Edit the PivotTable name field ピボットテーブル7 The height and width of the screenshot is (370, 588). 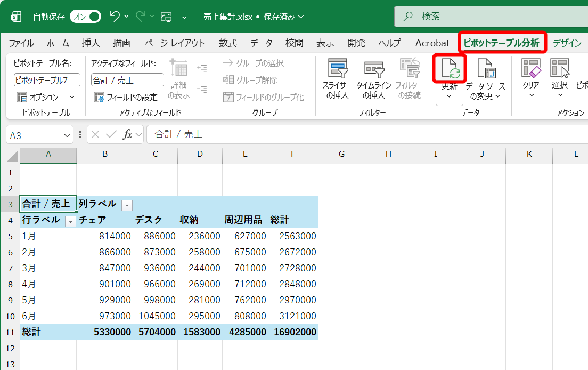47,80
